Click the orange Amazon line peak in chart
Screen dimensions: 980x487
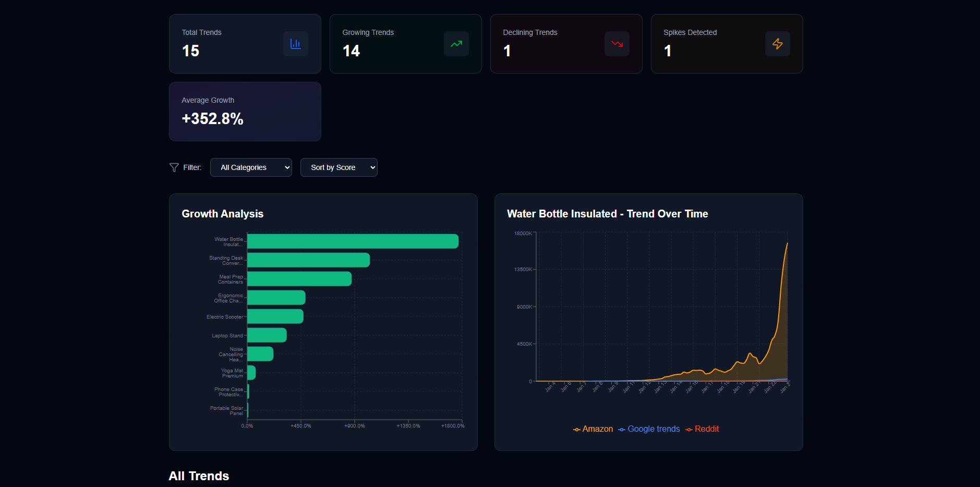787,244
